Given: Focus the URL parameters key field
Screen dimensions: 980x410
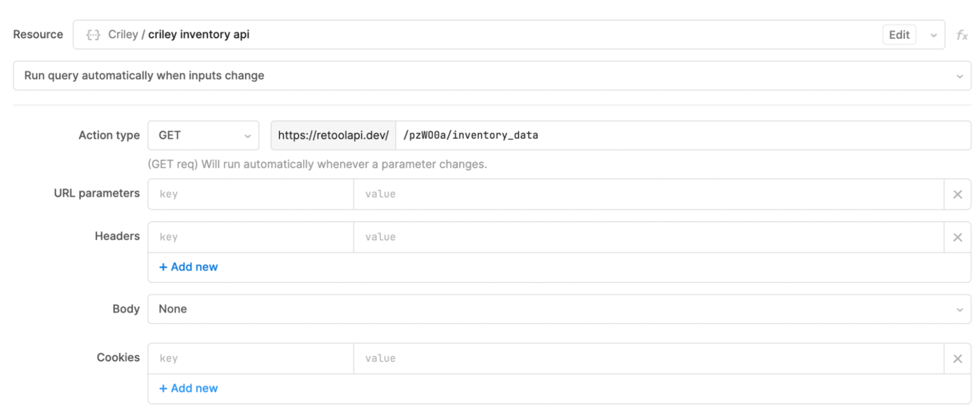Looking at the screenshot, I should coord(250,194).
